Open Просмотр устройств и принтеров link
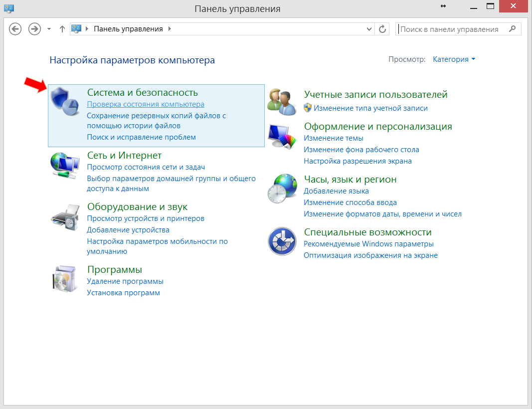Viewport: 532px width, 409px height. point(146,218)
